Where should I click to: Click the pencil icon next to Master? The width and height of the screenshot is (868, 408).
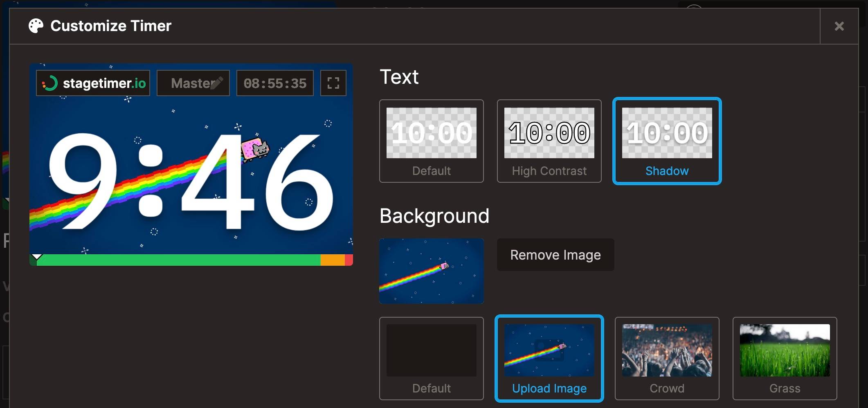pyautogui.click(x=217, y=83)
